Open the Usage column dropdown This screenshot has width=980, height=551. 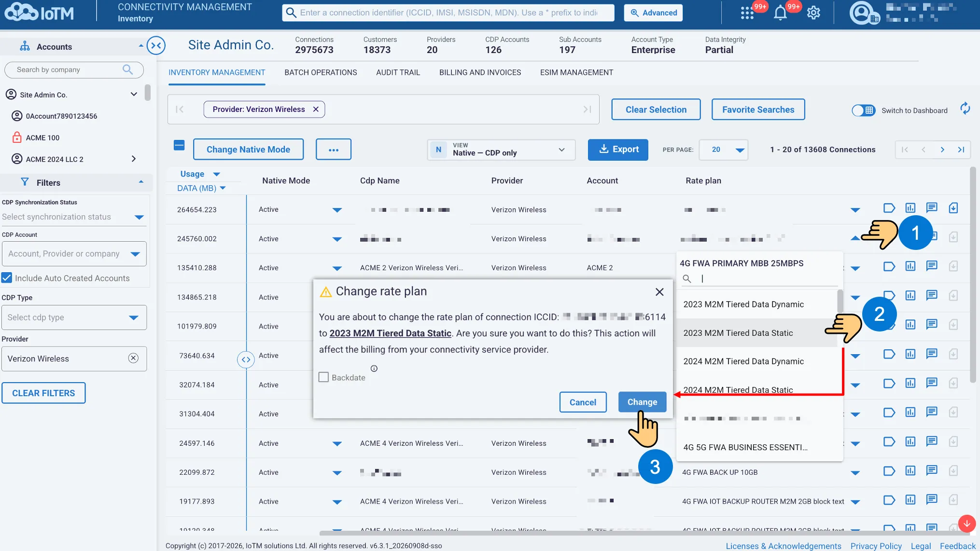pos(216,174)
